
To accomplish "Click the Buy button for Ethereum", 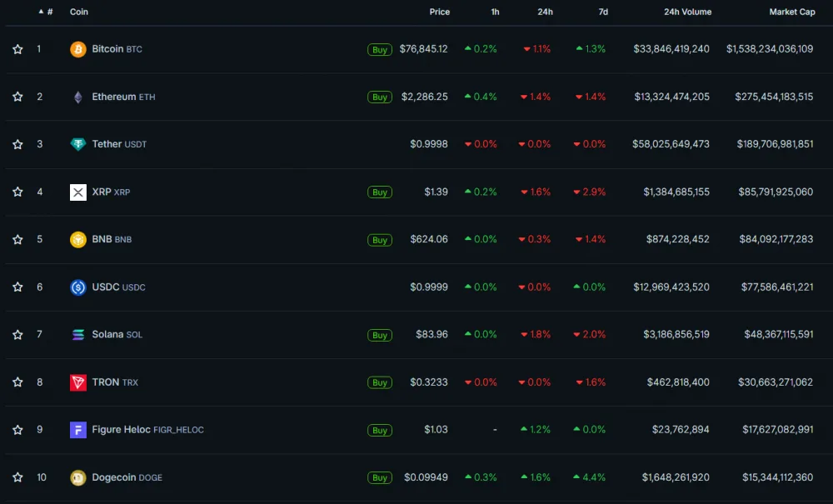I will pyautogui.click(x=380, y=97).
